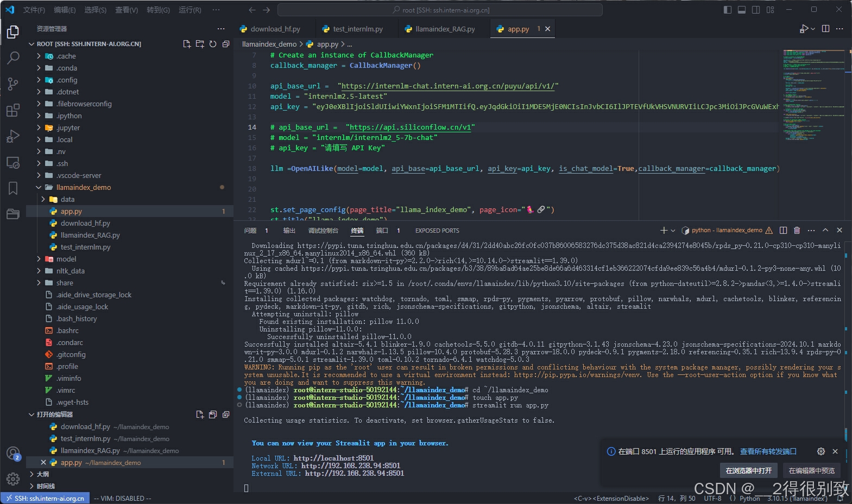This screenshot has height=504, width=852.
Task: Click the Python interpreter version in status bar
Action: (797, 498)
